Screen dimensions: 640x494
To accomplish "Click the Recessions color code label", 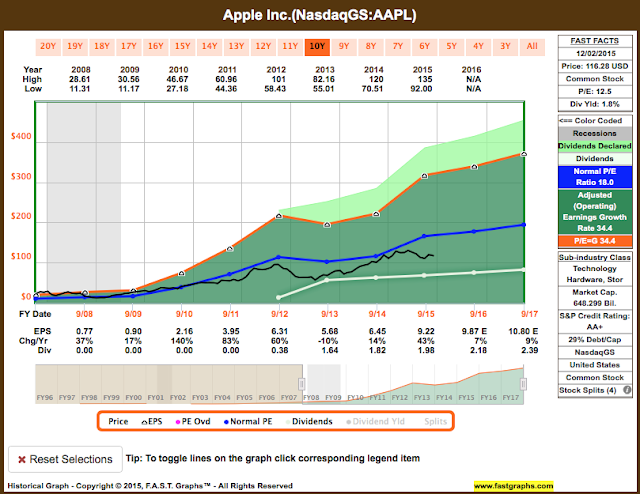I will [595, 134].
